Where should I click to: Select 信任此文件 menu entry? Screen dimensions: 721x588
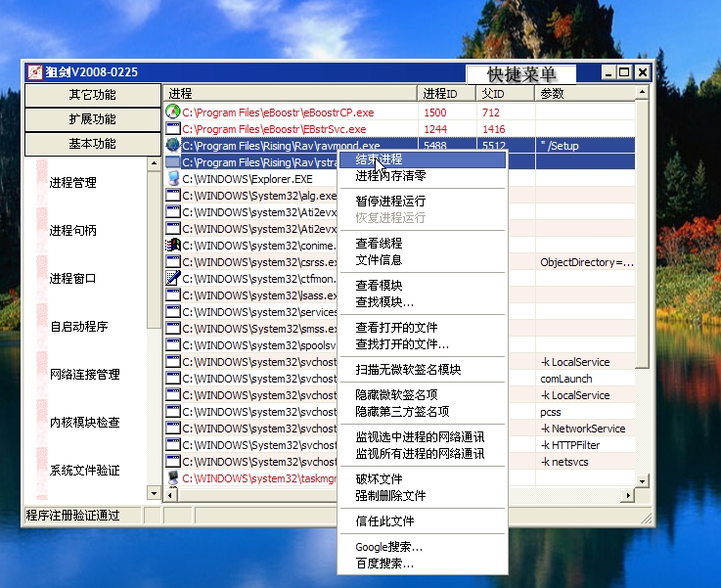(423, 520)
